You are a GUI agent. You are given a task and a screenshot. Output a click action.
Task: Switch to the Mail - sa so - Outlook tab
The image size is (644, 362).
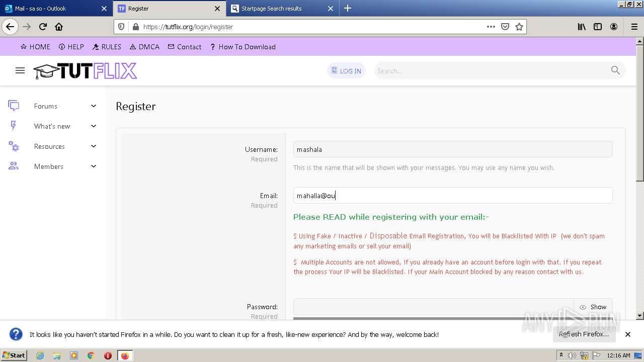point(56,9)
